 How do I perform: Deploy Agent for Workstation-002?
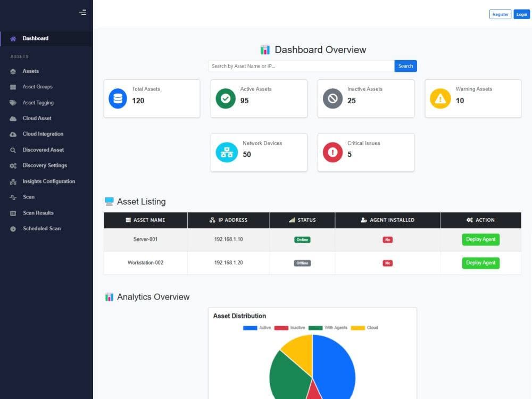pyautogui.click(x=480, y=263)
